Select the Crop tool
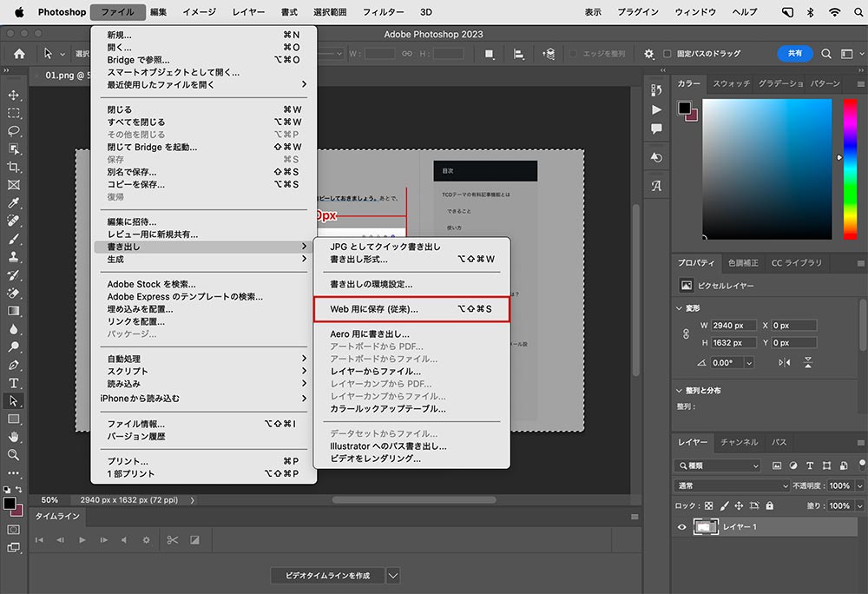The image size is (868, 594). (13, 167)
